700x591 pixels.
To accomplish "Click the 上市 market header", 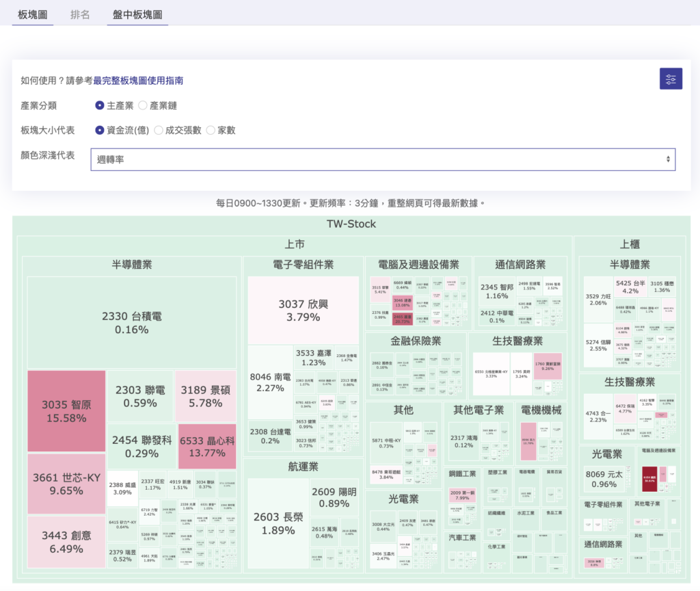I will click(x=295, y=244).
